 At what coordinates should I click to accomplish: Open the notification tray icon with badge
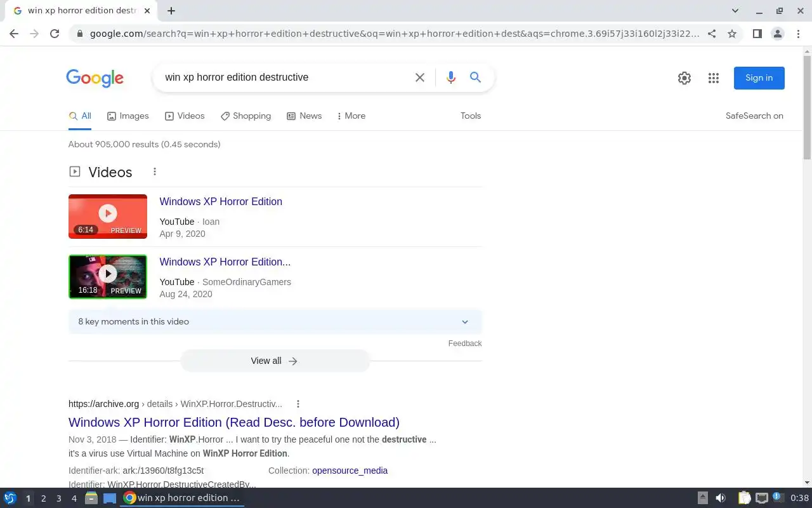778,498
